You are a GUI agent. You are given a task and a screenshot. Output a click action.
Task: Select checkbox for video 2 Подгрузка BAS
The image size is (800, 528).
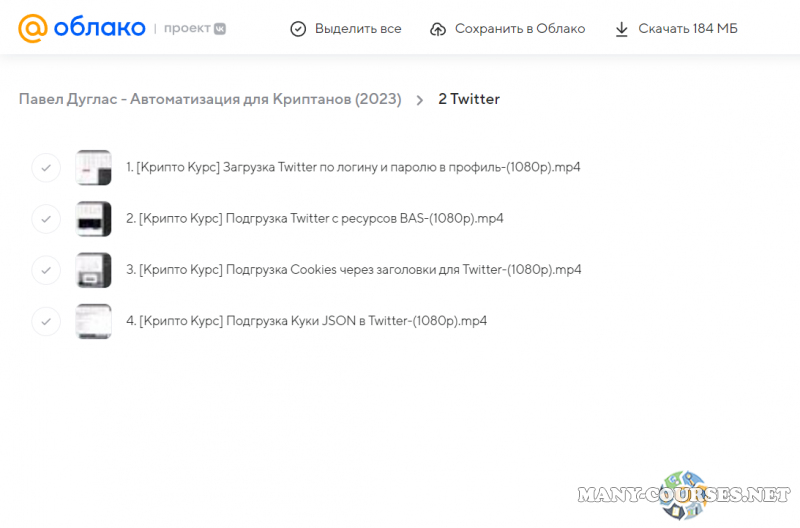point(46,218)
